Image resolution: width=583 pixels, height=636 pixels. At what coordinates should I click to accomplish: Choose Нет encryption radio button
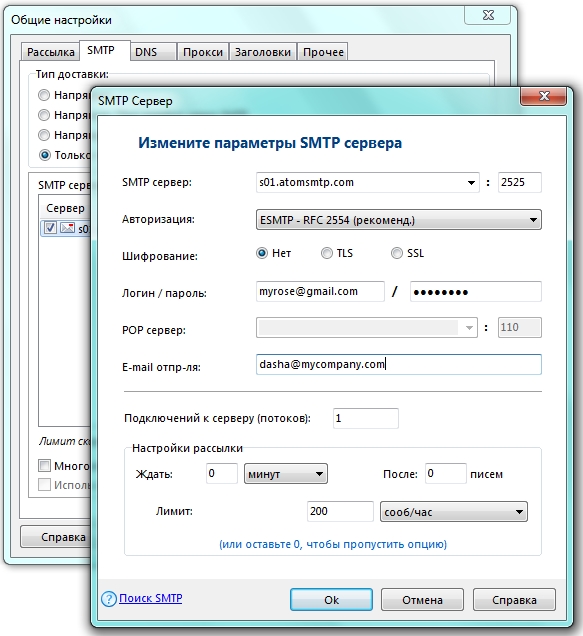click(262, 254)
